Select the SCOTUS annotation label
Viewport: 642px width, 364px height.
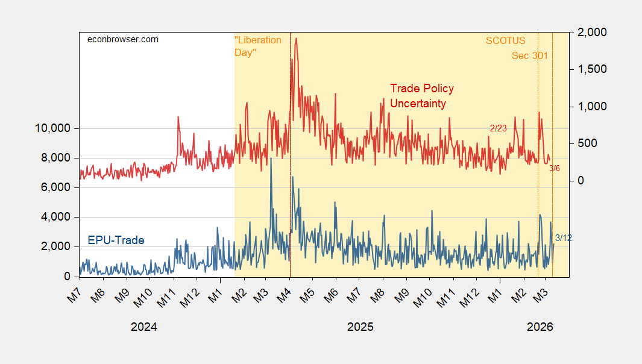(505, 41)
